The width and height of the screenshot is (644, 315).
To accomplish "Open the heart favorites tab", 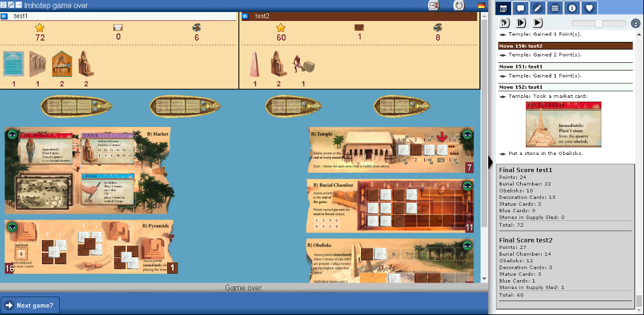I will 589,8.
